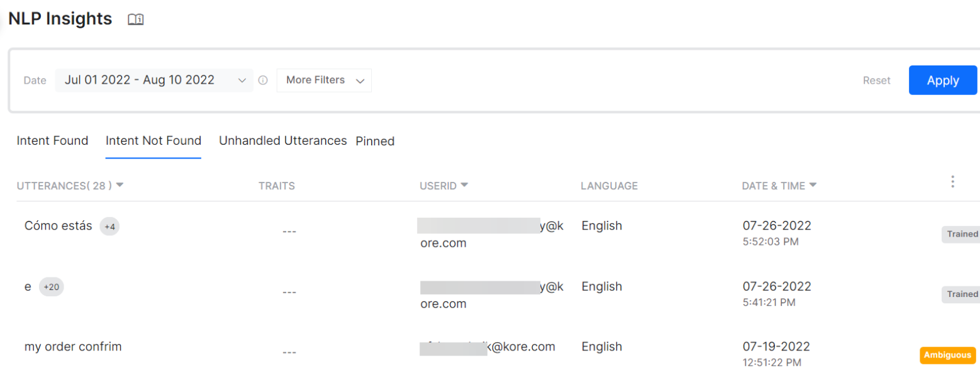The width and height of the screenshot is (980, 370).
Task: Click the date range info icon
Action: [x=263, y=81]
